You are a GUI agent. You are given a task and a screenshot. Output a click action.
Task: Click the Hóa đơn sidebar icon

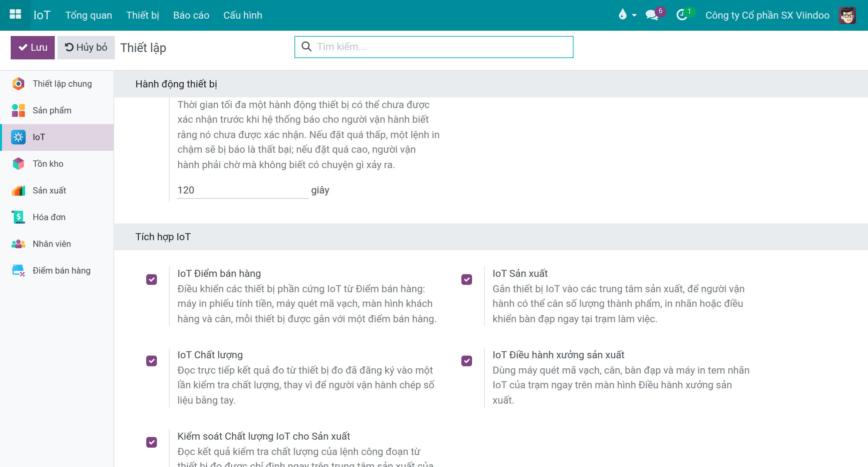[x=18, y=217]
